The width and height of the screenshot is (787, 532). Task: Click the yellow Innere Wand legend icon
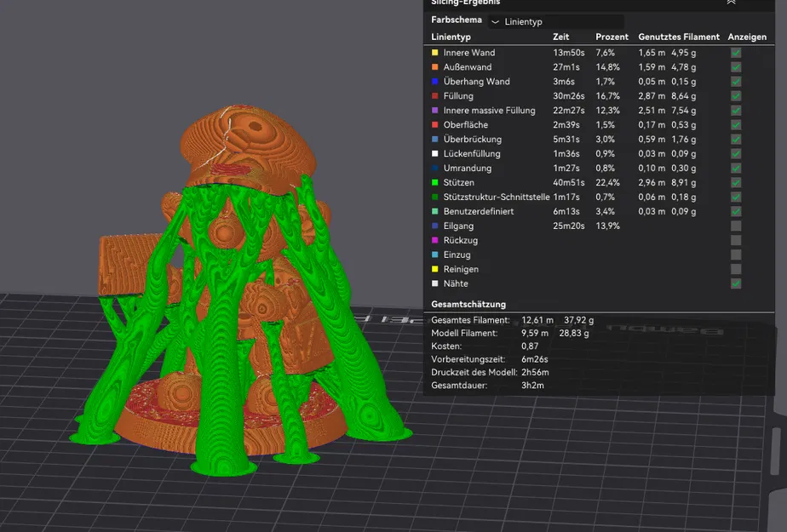(434, 53)
